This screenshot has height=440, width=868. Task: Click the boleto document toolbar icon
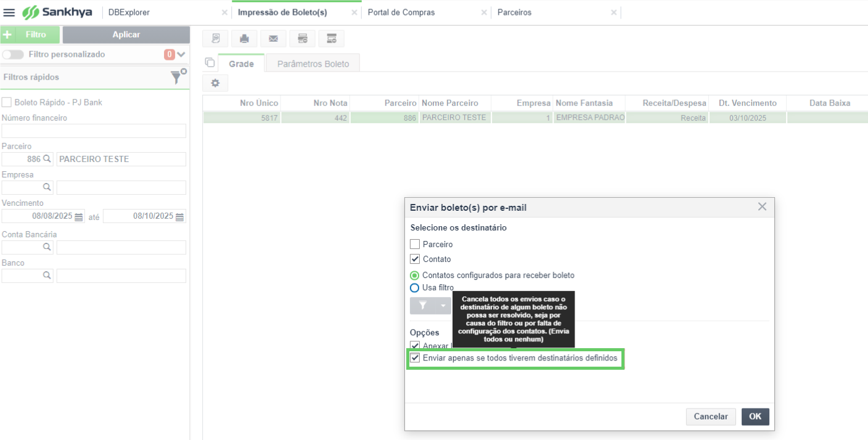point(215,38)
